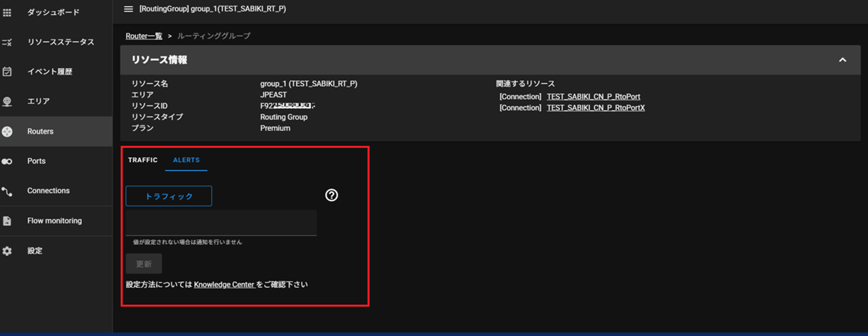Click the event history calendar icon
868x336 pixels.
tap(7, 72)
